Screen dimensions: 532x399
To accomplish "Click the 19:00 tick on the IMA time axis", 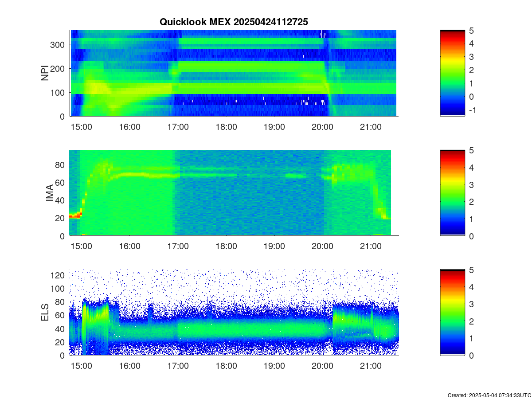I will click(274, 246).
